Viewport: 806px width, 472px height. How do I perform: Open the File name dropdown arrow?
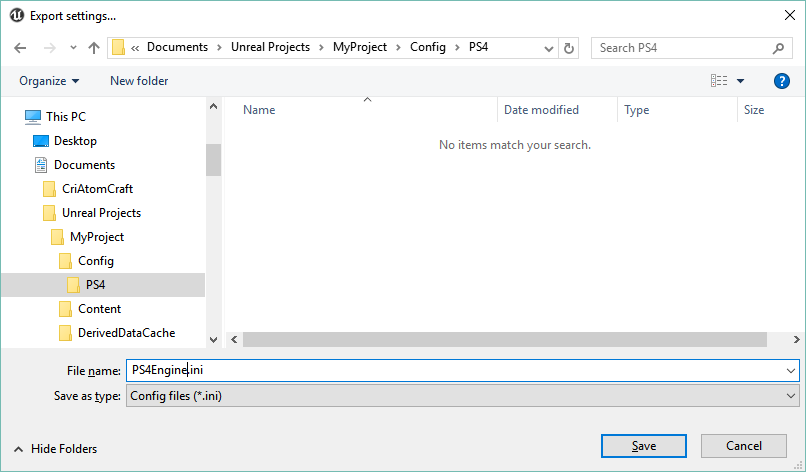[791, 371]
